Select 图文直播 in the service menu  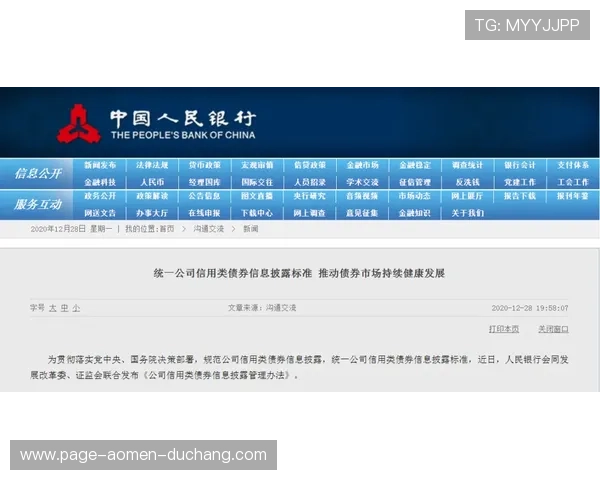click(257, 196)
